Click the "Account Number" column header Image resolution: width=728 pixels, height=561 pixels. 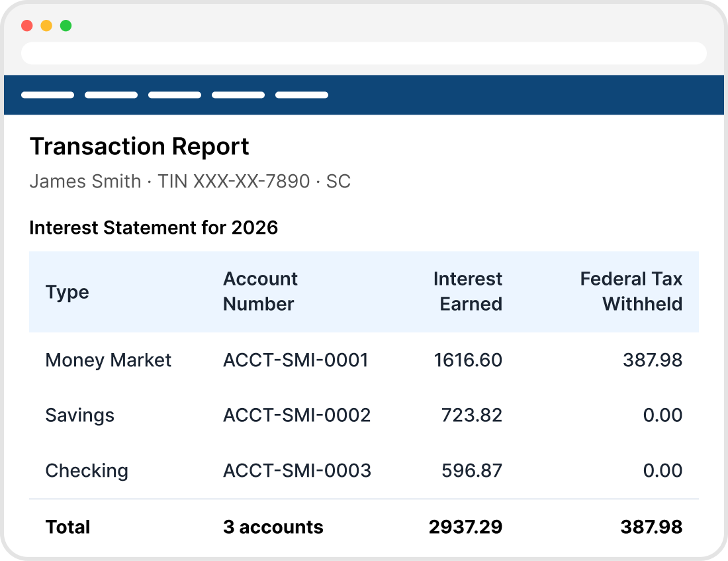pyautogui.click(x=260, y=291)
